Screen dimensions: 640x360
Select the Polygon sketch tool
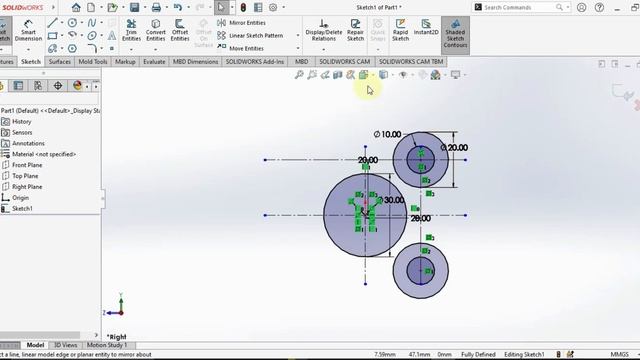(x=72, y=49)
